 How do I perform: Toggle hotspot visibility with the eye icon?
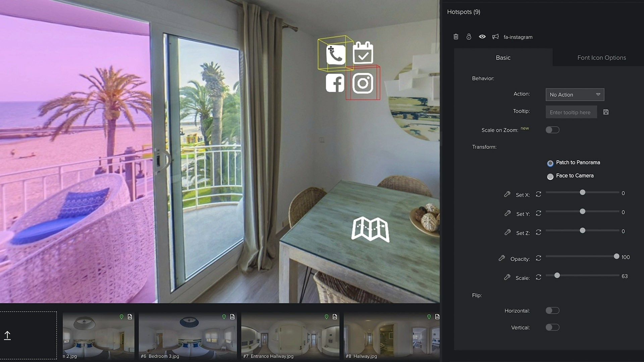coord(482,37)
